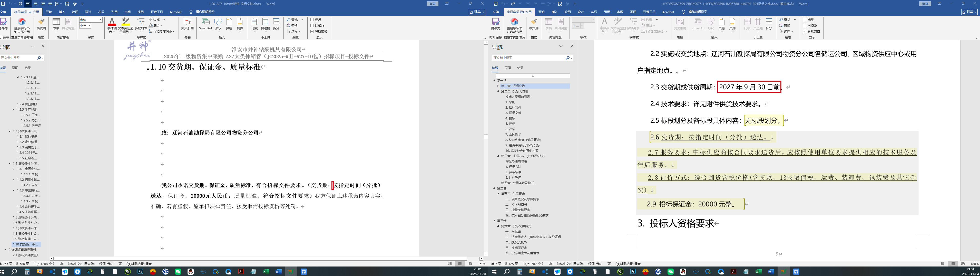Toggle 导航窗格 checkbox in right window
Viewport: 980px width, 276px height.
805,31
